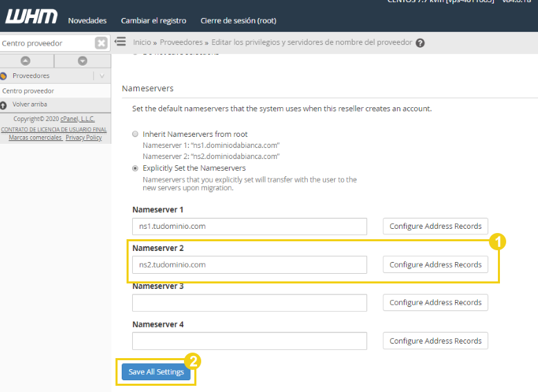The image size is (538, 392).
Task: Clear the sidebar search box
Action: (x=101, y=44)
